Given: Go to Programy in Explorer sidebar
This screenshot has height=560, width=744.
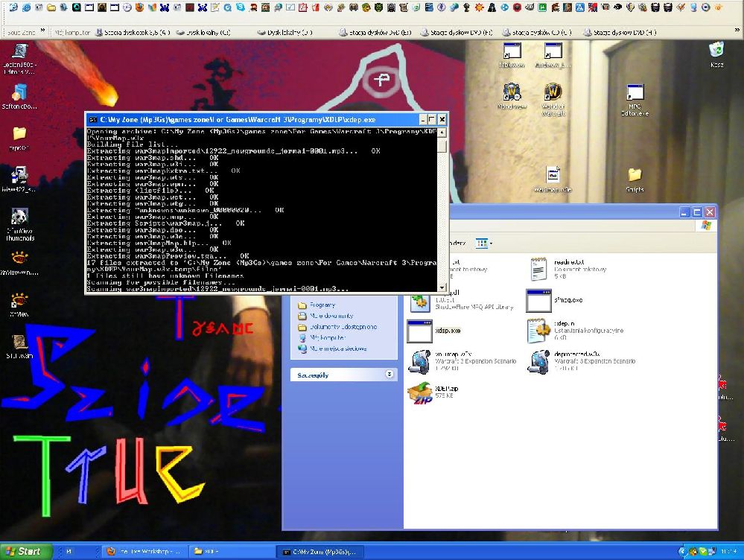Looking at the screenshot, I should point(316,305).
